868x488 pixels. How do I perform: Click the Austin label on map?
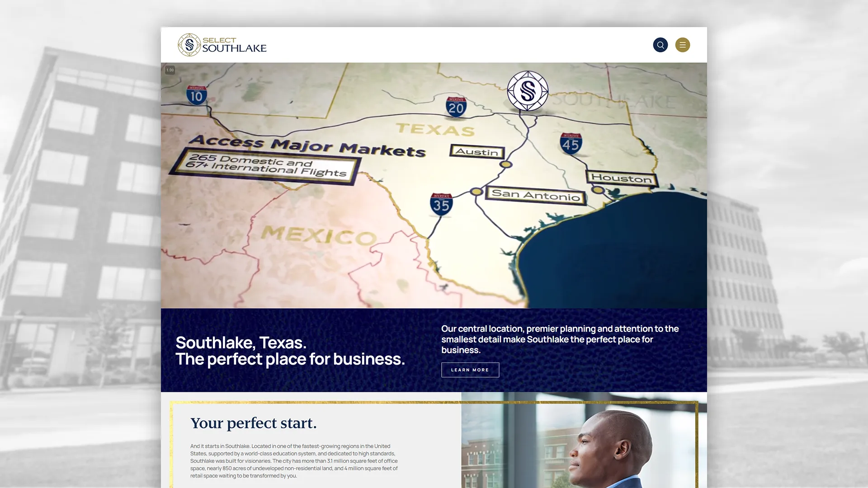point(477,152)
